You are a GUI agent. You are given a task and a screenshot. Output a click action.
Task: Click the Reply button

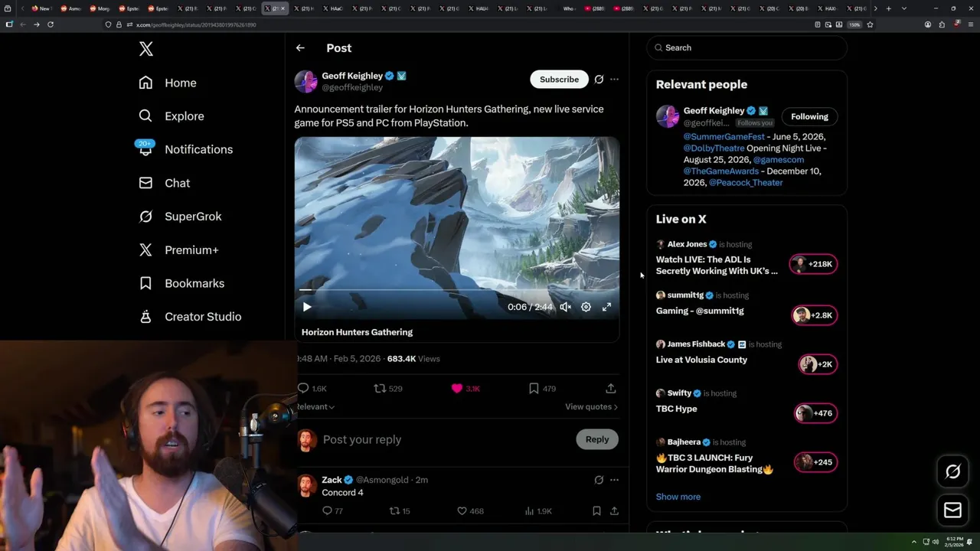point(597,439)
